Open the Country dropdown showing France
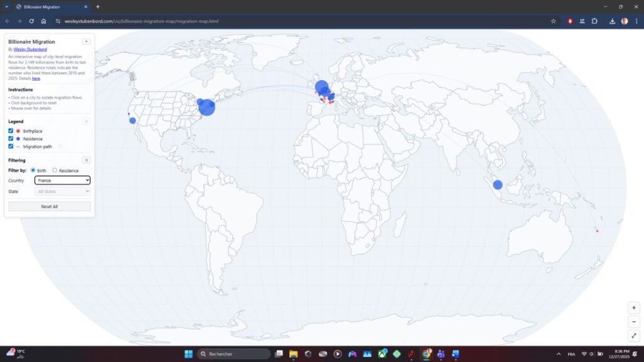Screen dimensions: 644x362 (x=62, y=180)
